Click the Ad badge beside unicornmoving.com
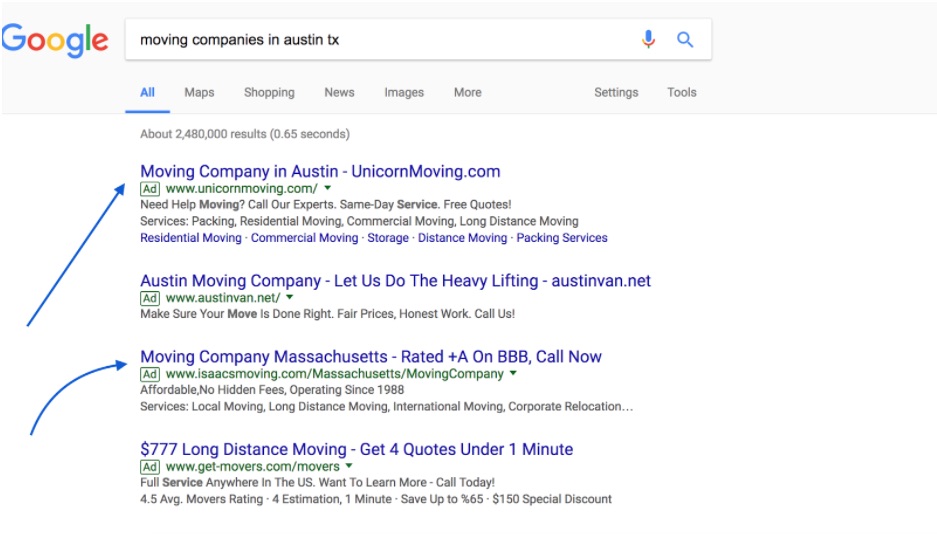The height and width of the screenshot is (534, 937). 150,189
